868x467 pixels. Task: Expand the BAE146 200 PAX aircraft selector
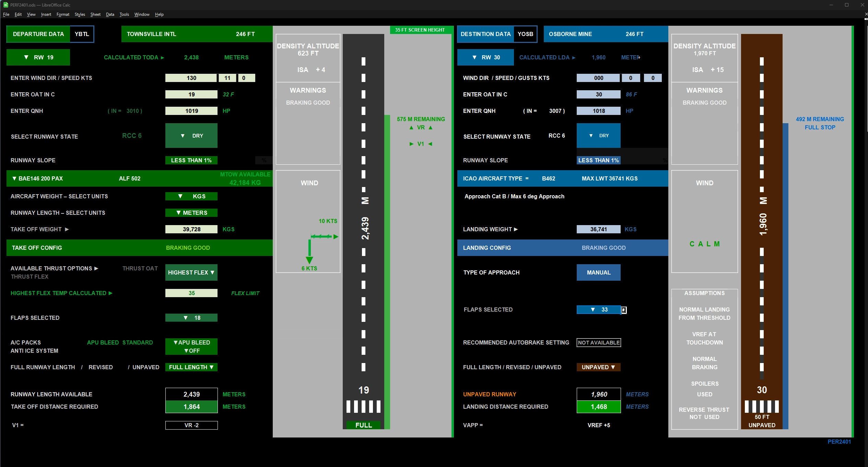point(38,178)
